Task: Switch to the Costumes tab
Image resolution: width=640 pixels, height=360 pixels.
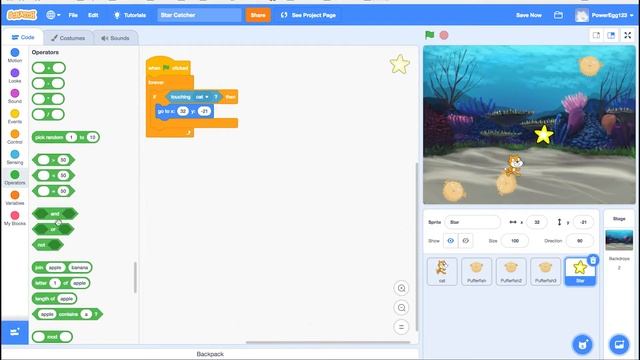Action: (x=68, y=38)
